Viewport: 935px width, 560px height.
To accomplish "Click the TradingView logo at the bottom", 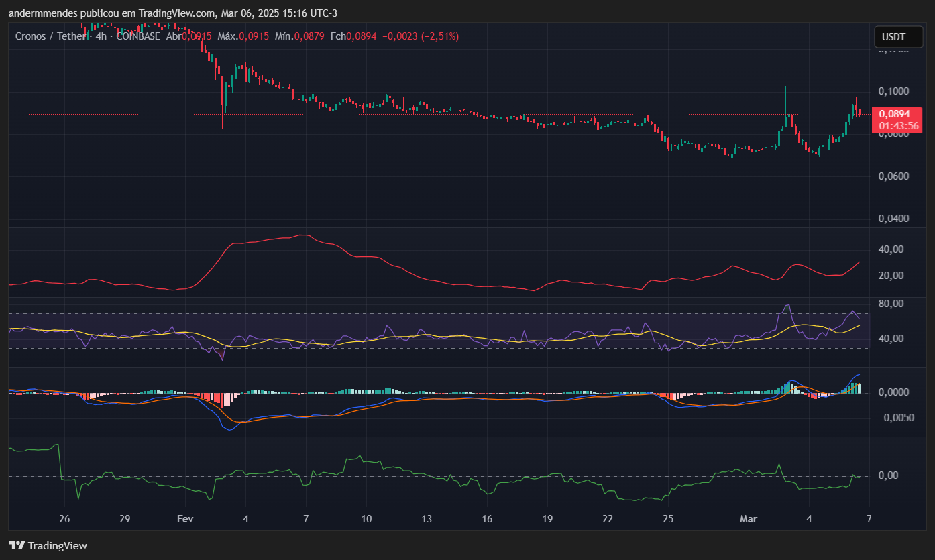I will 48,545.
